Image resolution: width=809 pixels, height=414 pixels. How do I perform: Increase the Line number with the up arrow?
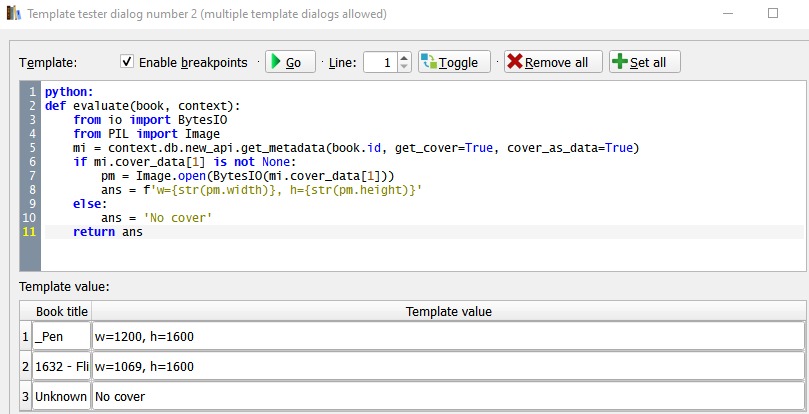pos(404,57)
